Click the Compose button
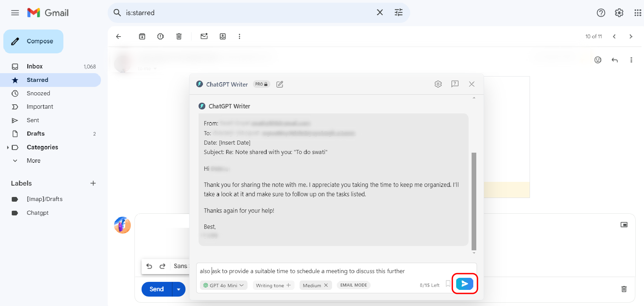The image size is (644, 306). 33,41
